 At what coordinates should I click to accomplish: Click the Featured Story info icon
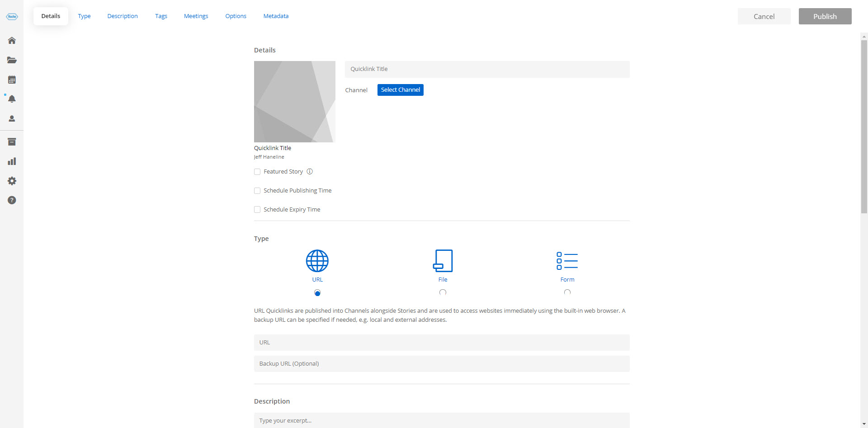click(310, 172)
